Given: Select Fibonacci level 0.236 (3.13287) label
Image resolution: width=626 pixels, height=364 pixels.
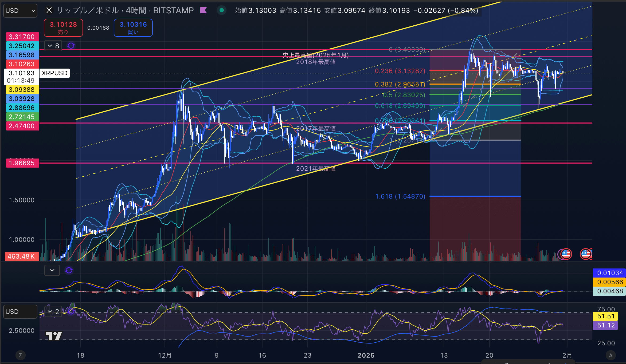Looking at the screenshot, I should (x=400, y=71).
